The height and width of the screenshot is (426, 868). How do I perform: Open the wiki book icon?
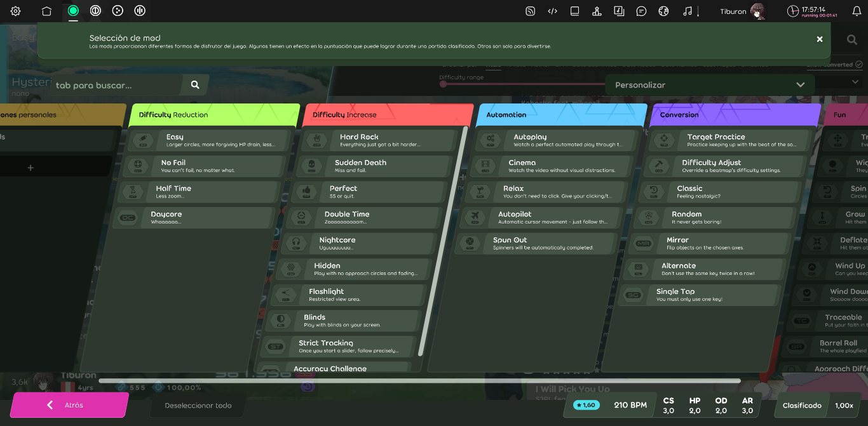click(575, 11)
